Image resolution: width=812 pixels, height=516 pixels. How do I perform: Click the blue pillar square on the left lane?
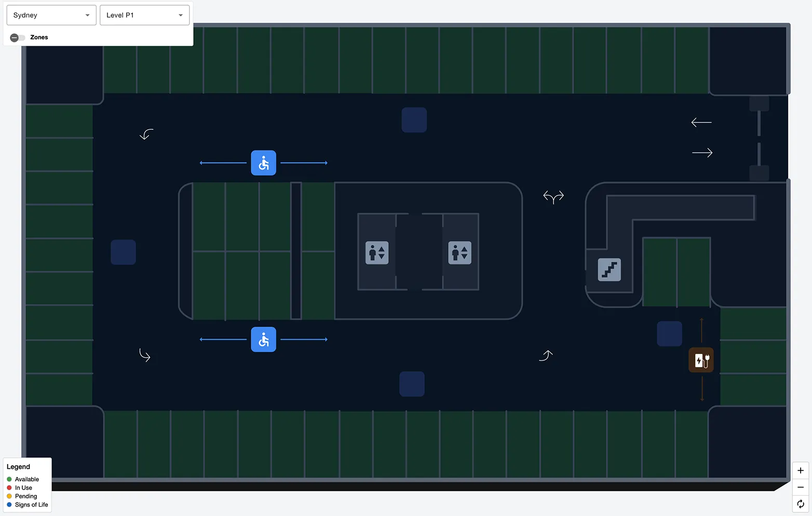pyautogui.click(x=124, y=252)
